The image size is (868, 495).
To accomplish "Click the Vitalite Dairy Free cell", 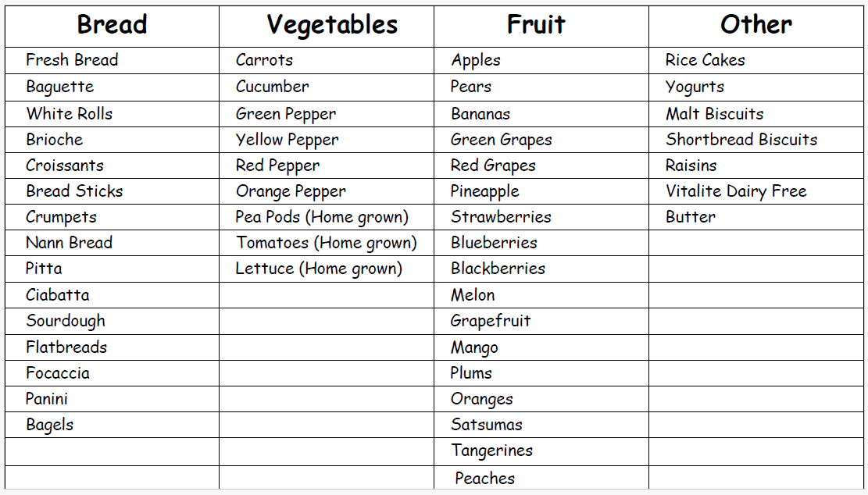I will [x=736, y=191].
